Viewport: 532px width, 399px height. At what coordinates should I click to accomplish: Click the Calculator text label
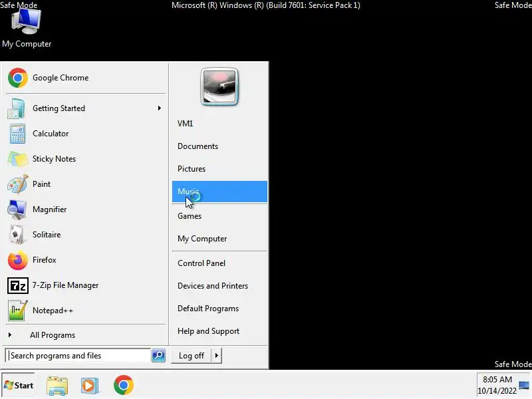[x=51, y=134]
